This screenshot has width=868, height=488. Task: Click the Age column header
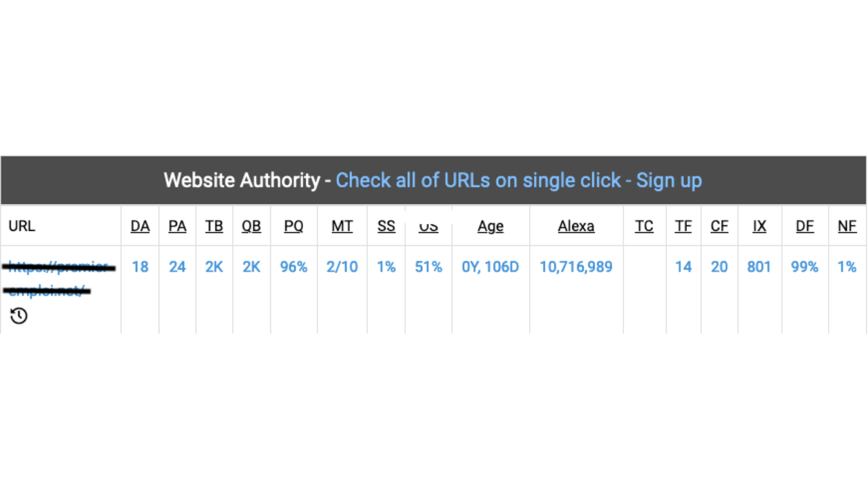pos(490,226)
